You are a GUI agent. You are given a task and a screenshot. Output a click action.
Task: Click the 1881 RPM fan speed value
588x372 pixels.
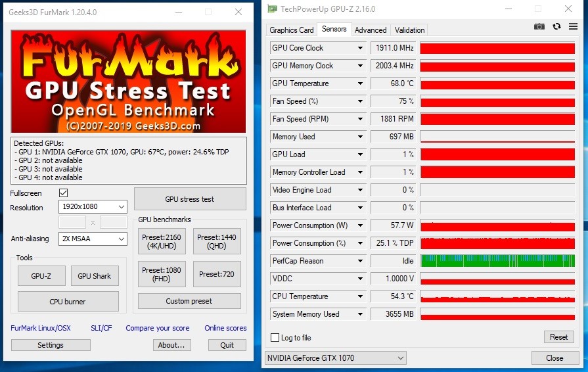pos(394,119)
